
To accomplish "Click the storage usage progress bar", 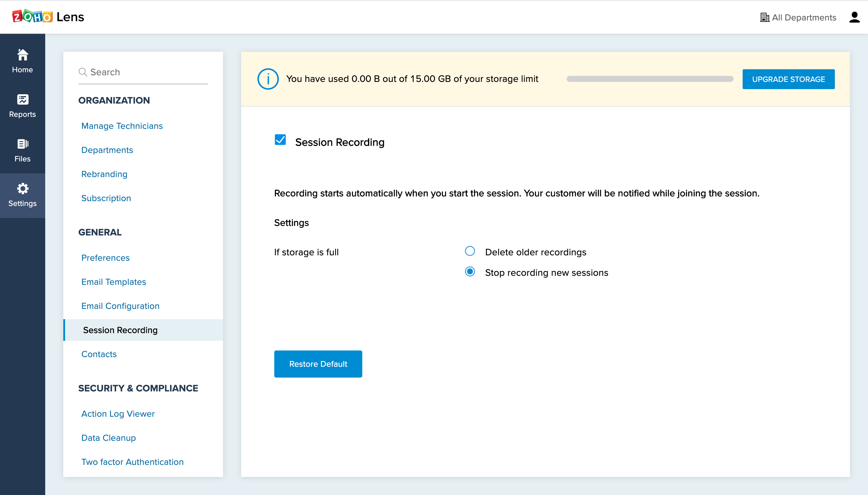I will click(649, 79).
